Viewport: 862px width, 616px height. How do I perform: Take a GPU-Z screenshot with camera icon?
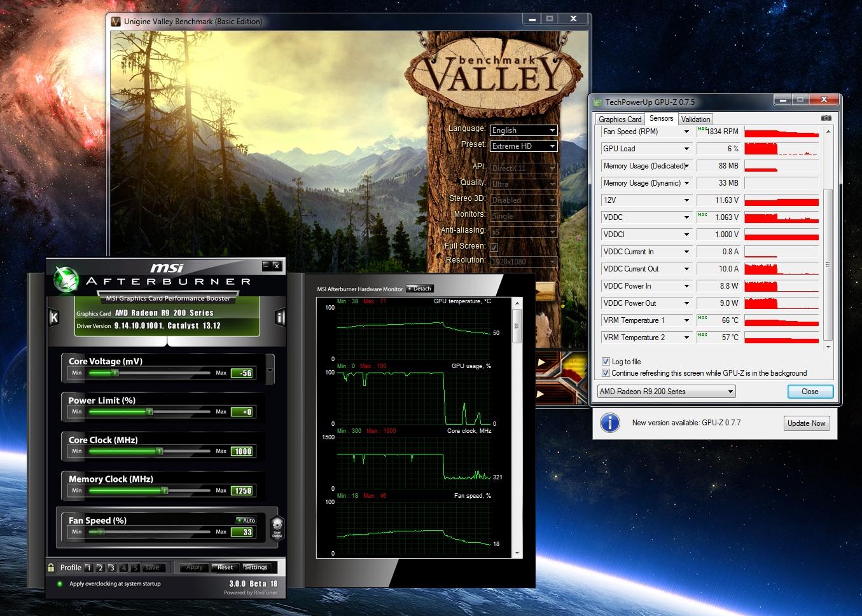pyautogui.click(x=826, y=118)
